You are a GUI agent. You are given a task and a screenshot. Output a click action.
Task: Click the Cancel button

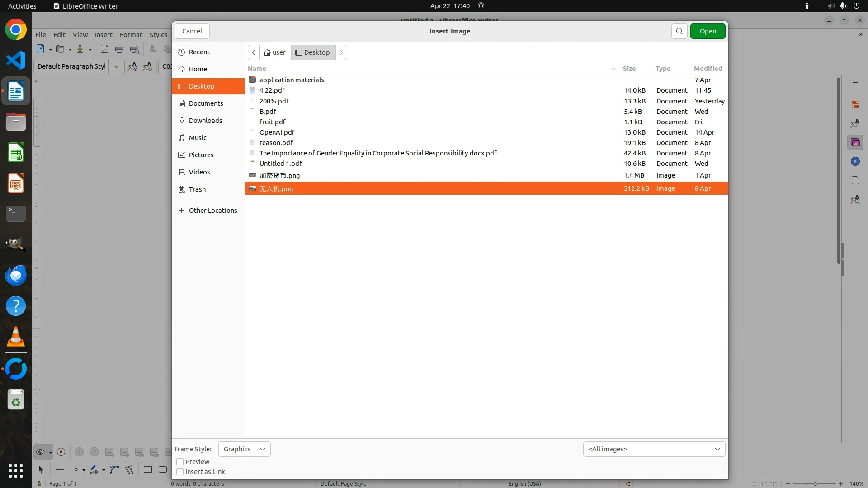192,31
